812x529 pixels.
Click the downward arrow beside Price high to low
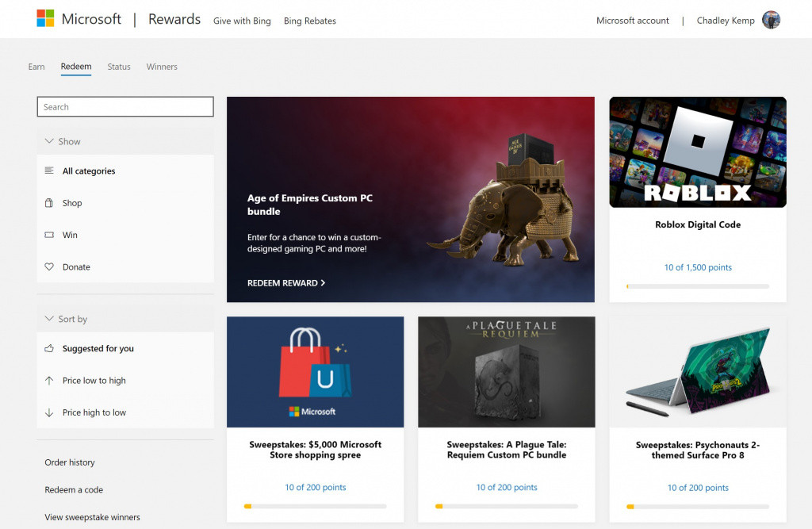coord(49,412)
